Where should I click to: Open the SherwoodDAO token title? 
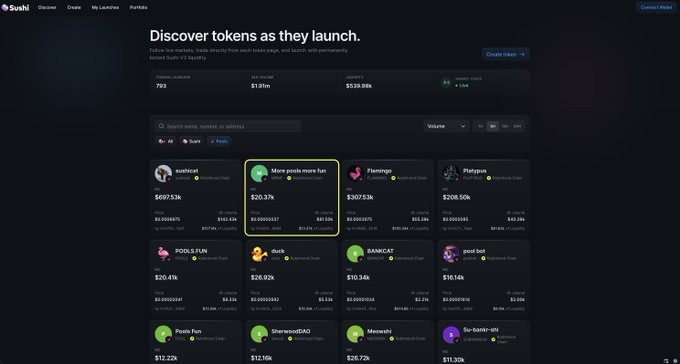tap(291, 331)
